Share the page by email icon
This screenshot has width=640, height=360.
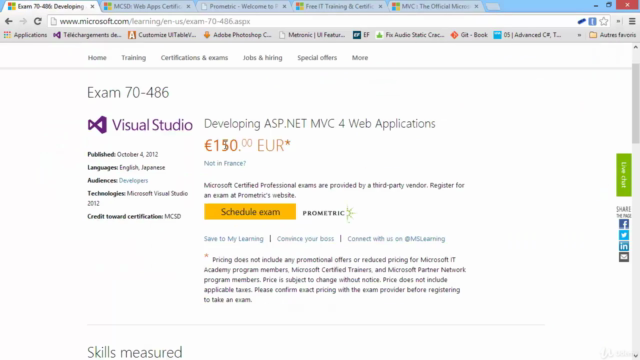(x=624, y=257)
